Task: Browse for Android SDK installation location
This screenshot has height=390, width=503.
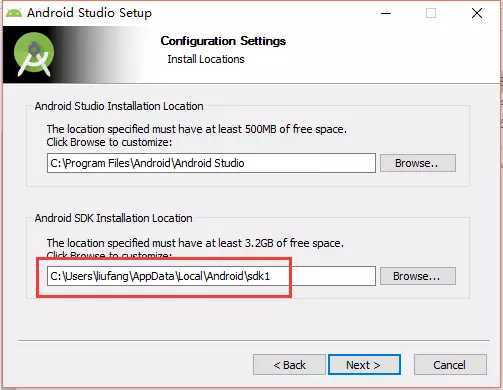Action: tap(418, 276)
